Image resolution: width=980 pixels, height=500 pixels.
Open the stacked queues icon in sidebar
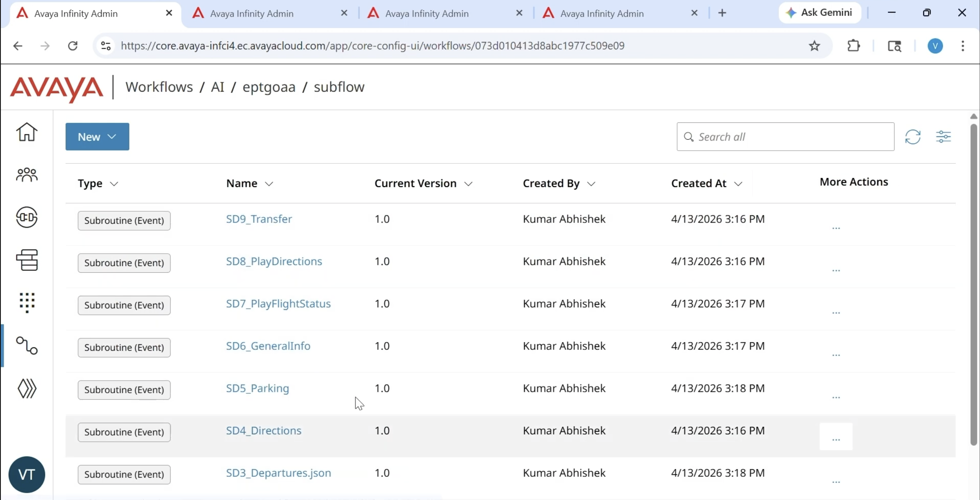(27, 260)
